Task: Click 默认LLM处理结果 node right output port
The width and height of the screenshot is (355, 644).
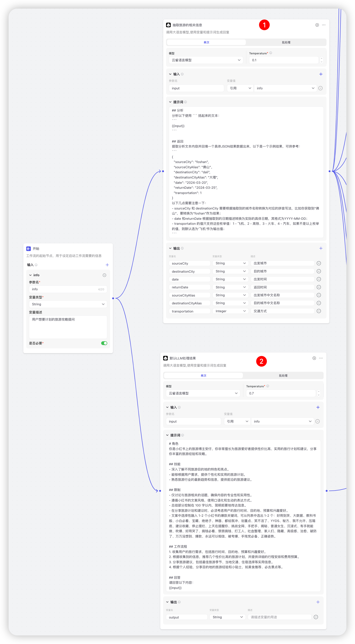Action: pos(326,491)
